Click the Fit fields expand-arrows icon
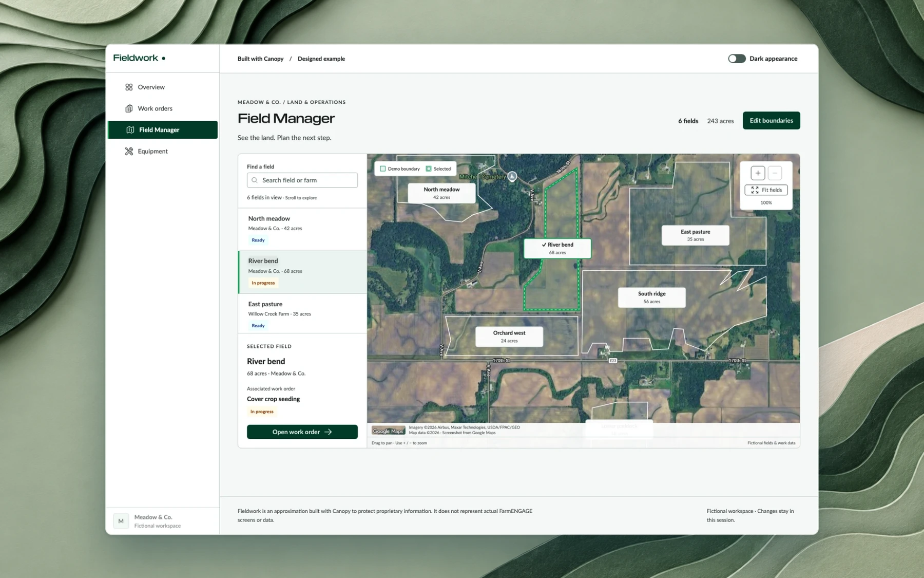Screen dimensions: 924x578 coord(755,190)
